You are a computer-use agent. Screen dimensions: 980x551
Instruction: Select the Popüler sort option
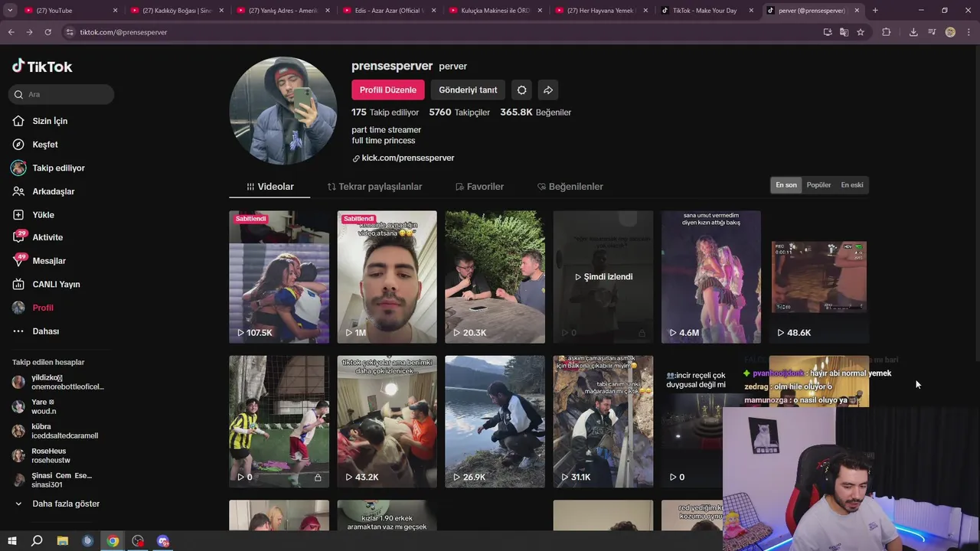coord(818,185)
